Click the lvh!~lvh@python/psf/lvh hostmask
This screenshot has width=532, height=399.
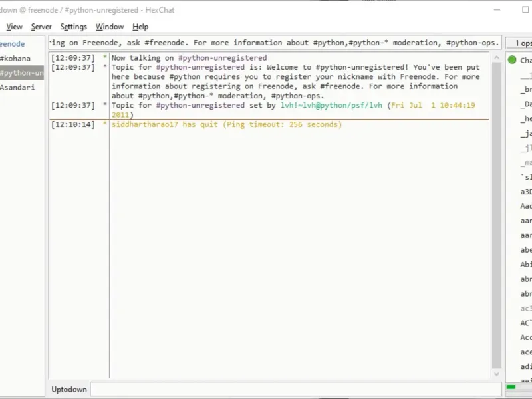(331, 106)
